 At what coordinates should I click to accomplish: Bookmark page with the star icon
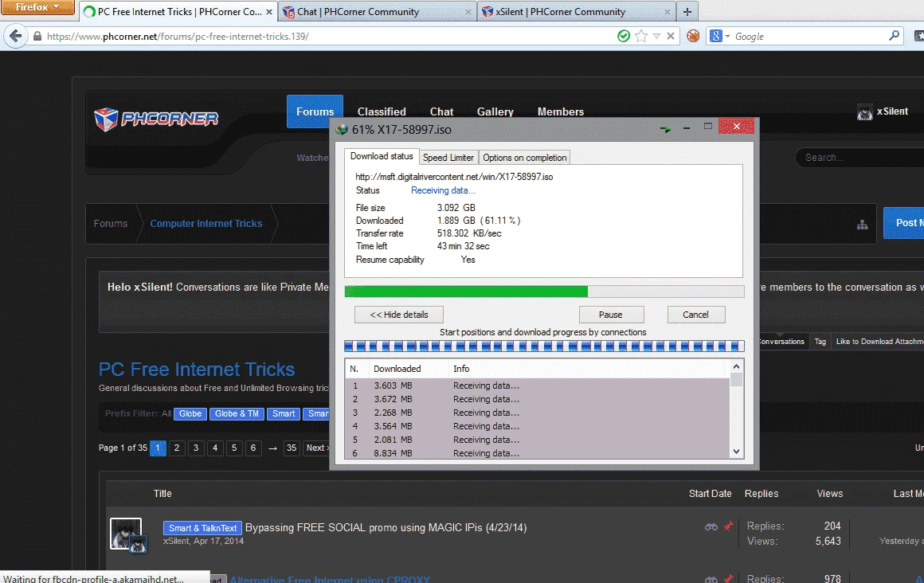pyautogui.click(x=641, y=36)
